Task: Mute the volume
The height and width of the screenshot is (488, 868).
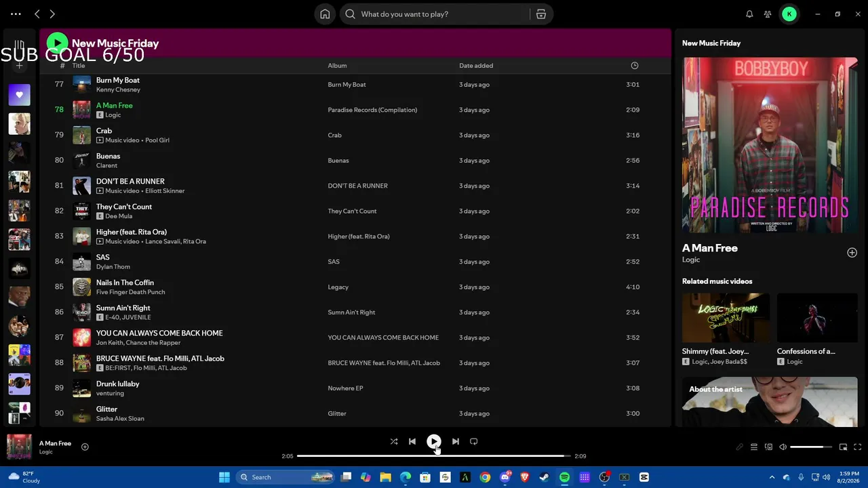Action: pos(783,447)
